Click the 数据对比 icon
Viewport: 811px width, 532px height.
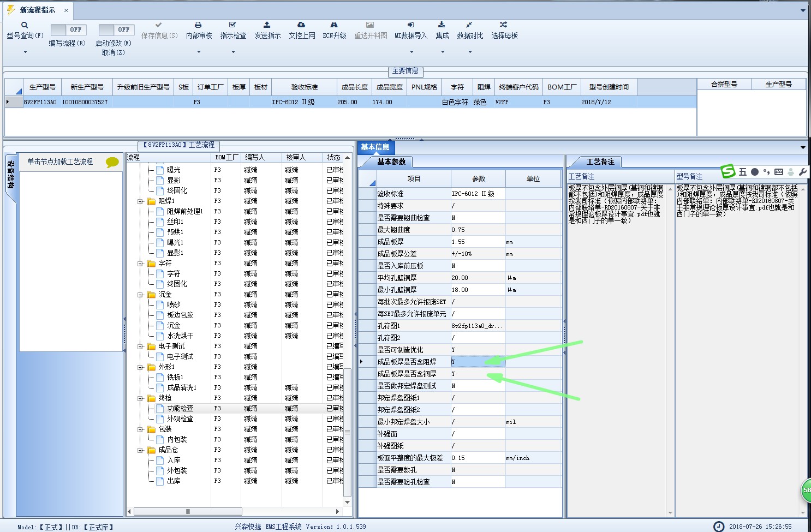tap(469, 25)
